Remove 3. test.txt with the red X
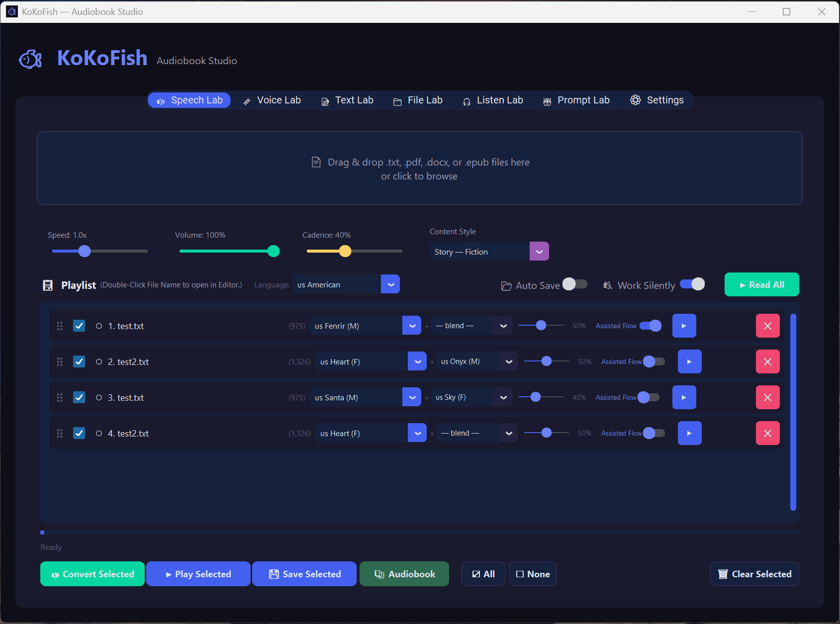 click(x=767, y=397)
